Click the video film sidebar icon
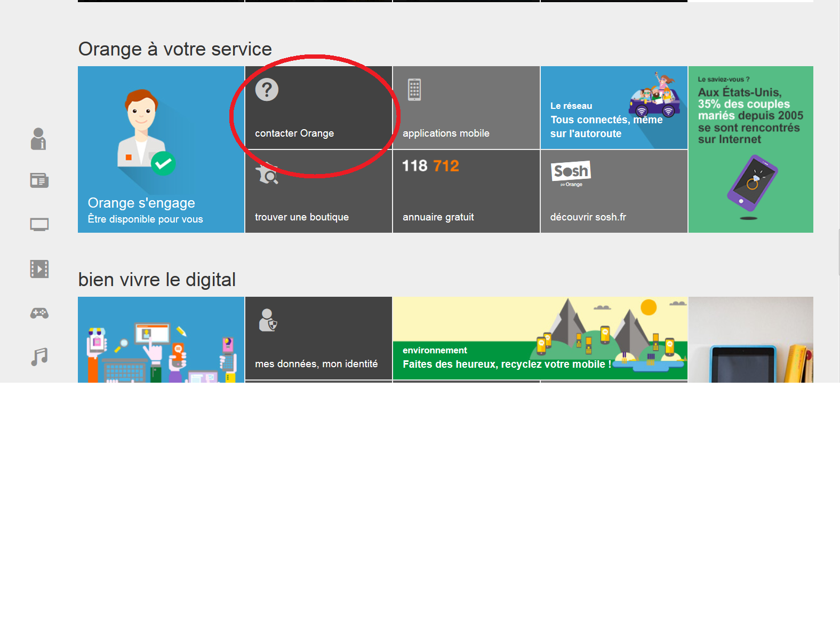This screenshot has width=840, height=617. pyautogui.click(x=39, y=268)
